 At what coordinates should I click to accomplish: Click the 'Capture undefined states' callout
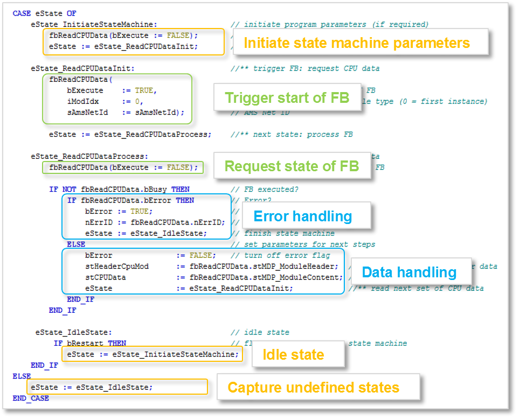click(x=318, y=387)
